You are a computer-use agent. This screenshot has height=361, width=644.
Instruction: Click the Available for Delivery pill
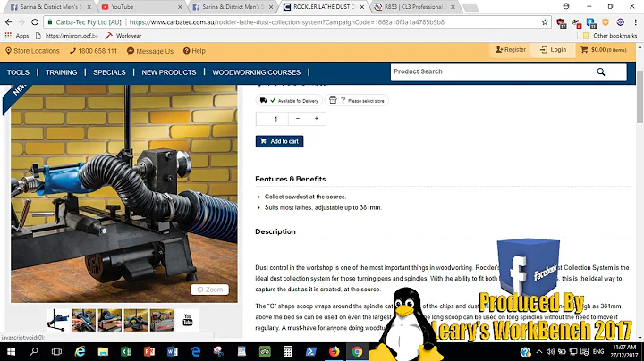point(289,100)
